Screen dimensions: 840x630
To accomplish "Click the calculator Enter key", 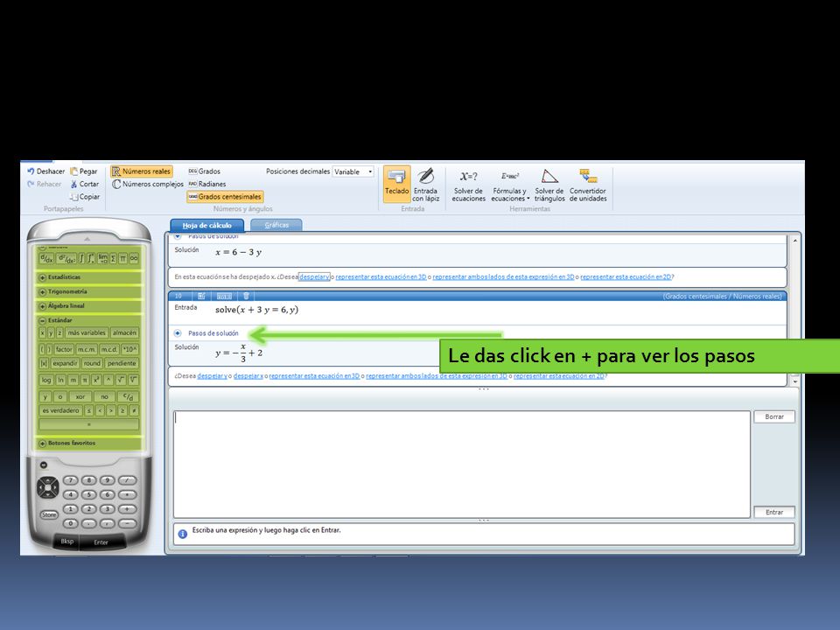I will click(101, 542).
